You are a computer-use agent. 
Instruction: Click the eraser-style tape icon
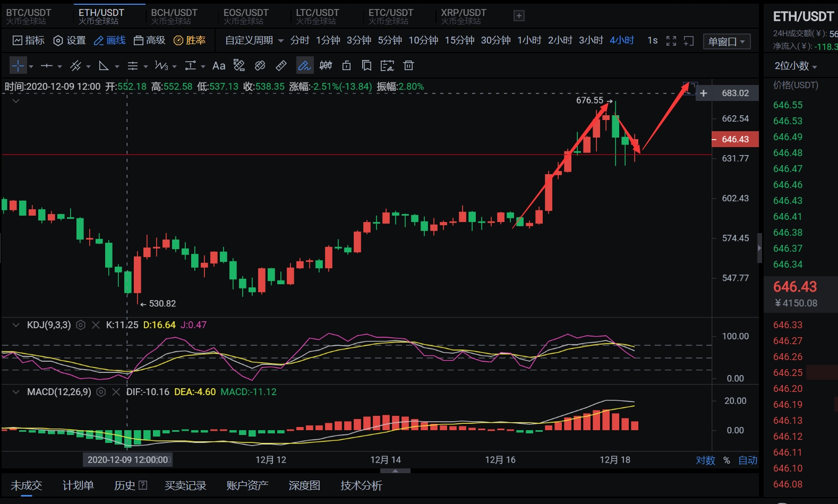[x=260, y=66]
